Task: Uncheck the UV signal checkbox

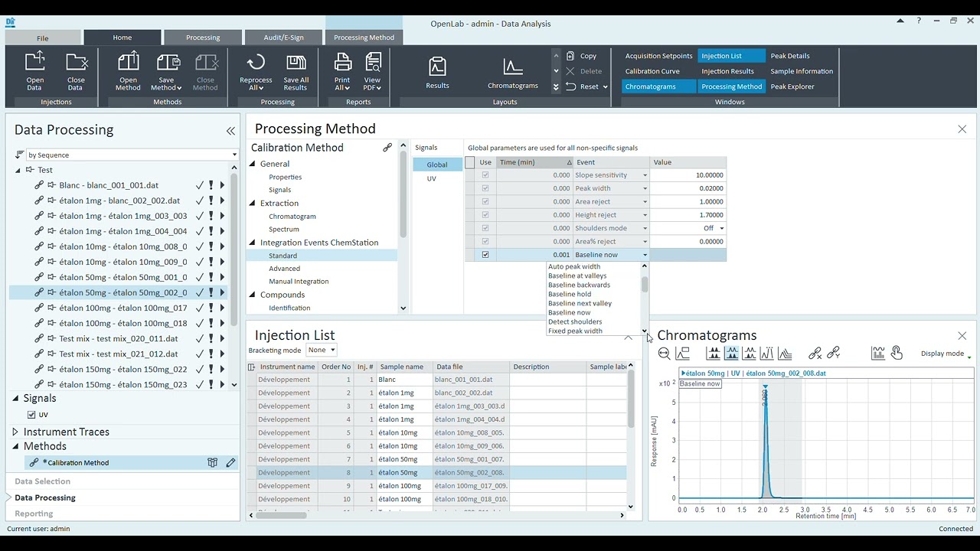Action: [31, 415]
